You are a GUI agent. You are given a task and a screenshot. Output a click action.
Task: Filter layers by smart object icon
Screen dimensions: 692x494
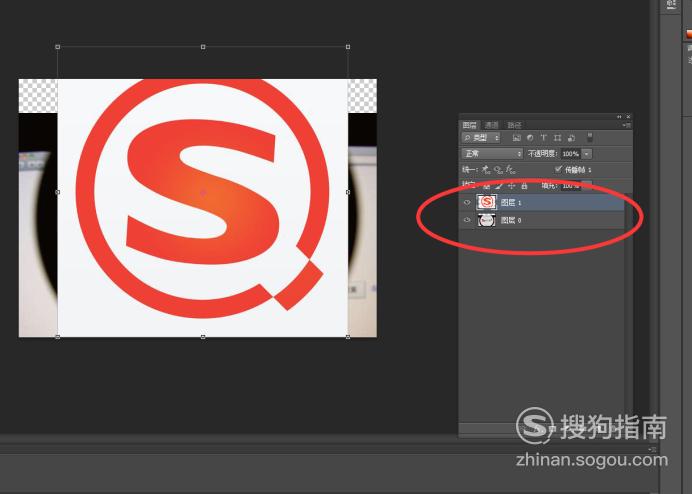pyautogui.click(x=572, y=138)
